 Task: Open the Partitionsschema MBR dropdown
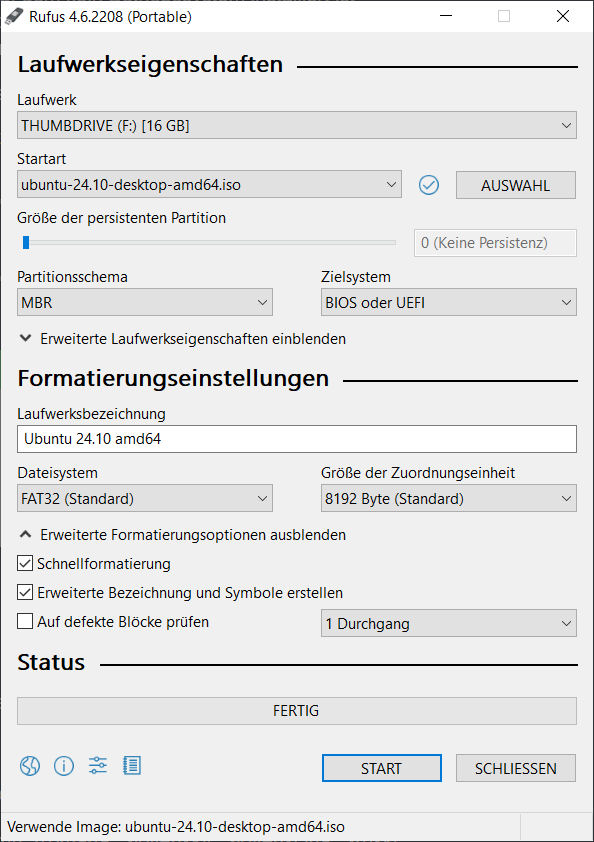point(145,302)
